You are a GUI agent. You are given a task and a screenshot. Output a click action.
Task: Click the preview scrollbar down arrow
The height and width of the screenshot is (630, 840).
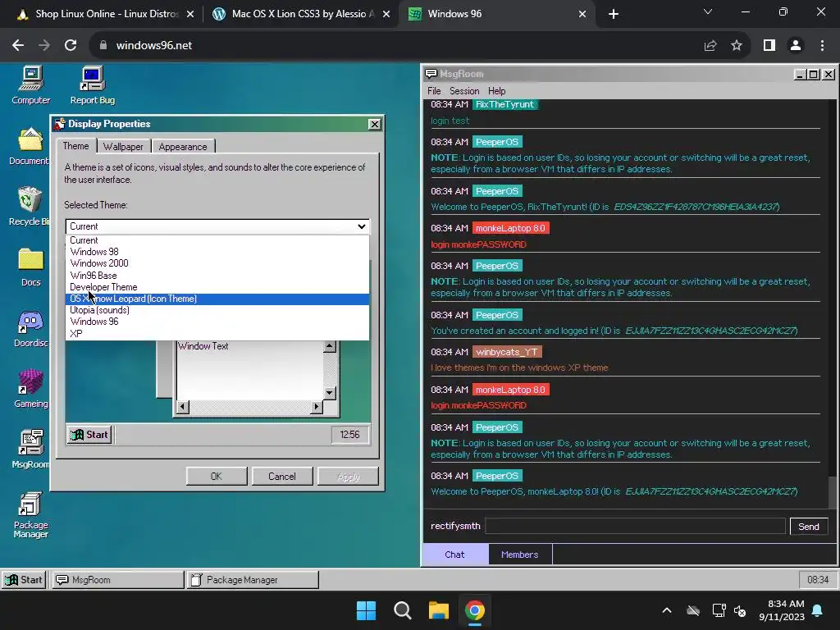click(x=330, y=393)
